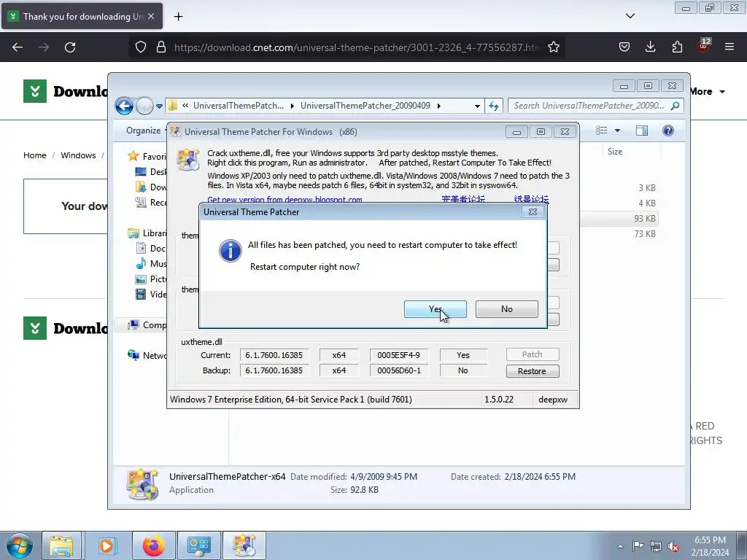The width and height of the screenshot is (747, 560).
Task: Click the muted volume icon in tray
Action: pos(673,546)
